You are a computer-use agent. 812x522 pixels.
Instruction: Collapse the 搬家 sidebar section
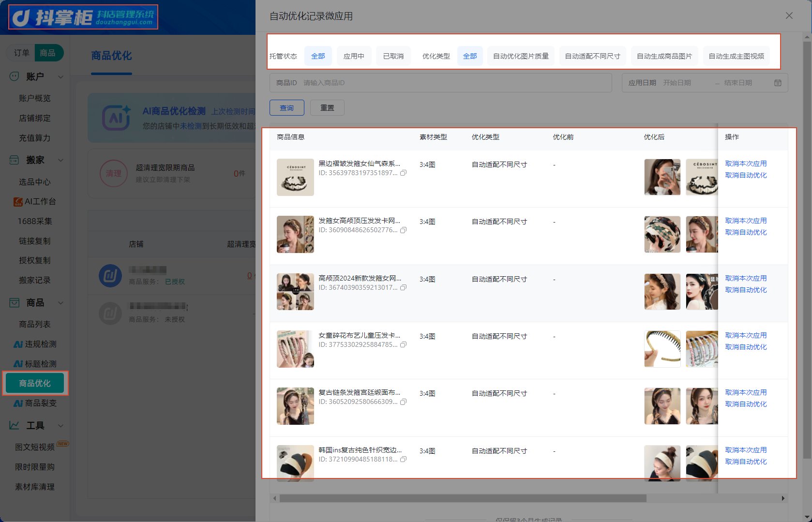(60, 160)
